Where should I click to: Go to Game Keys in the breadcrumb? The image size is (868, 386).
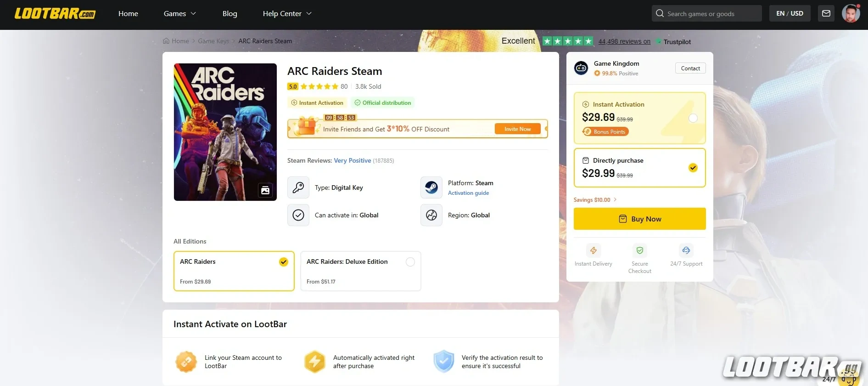pos(213,41)
